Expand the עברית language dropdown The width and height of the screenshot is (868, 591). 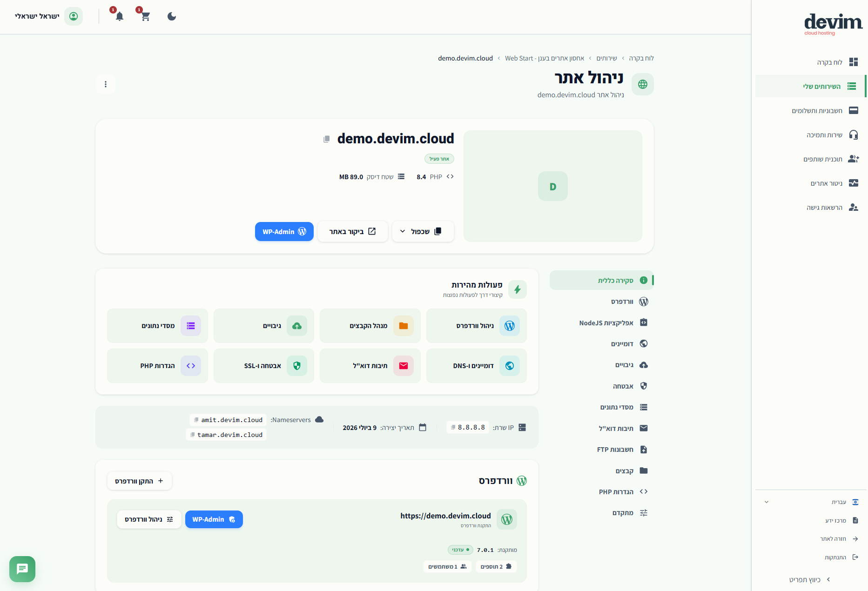(810, 502)
